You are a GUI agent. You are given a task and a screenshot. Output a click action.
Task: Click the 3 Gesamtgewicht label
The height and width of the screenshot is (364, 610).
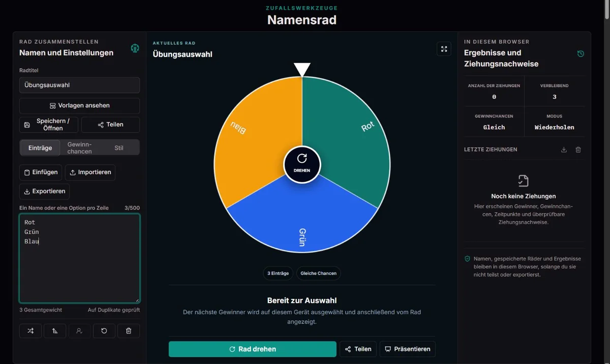coord(40,310)
